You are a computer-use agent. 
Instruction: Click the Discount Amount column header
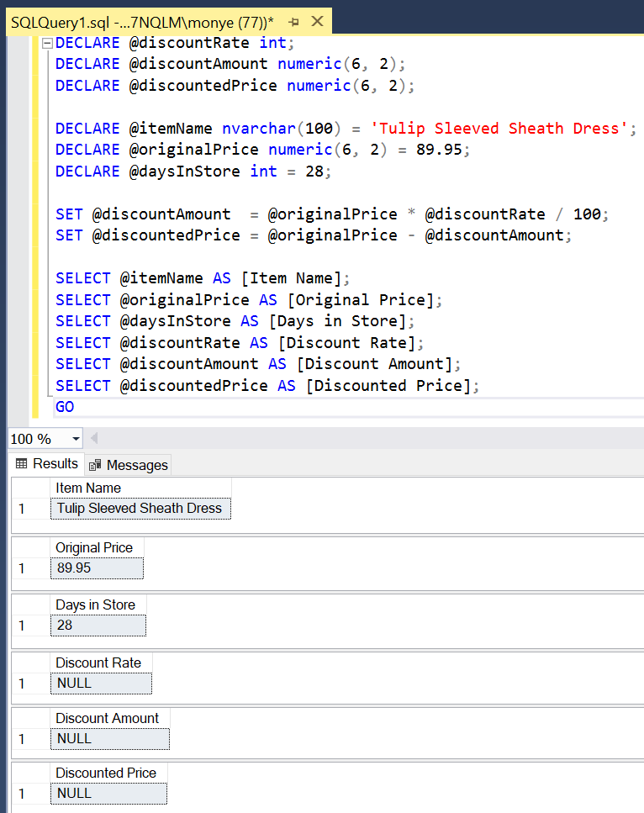pyautogui.click(x=110, y=718)
